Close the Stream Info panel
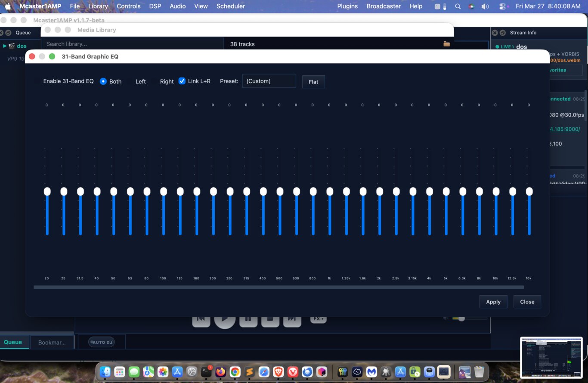This screenshot has width=588, height=383. click(495, 33)
